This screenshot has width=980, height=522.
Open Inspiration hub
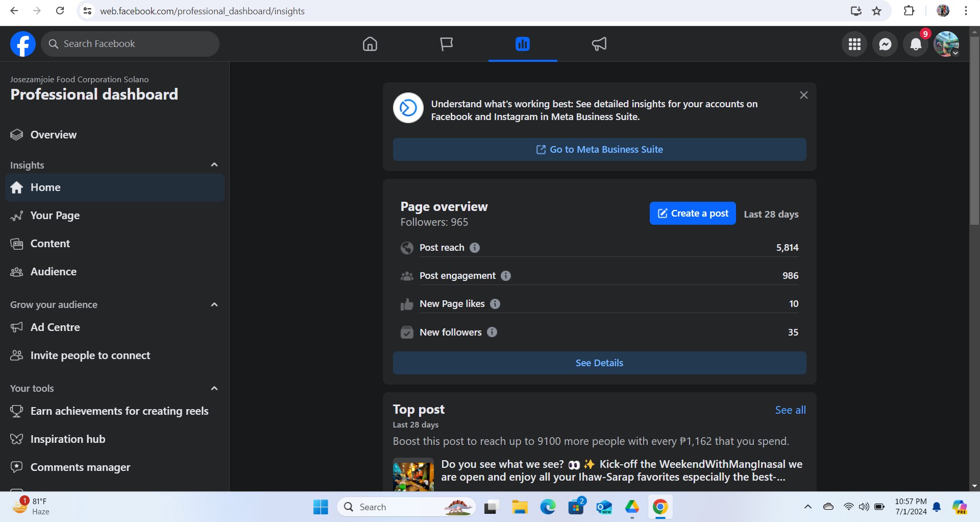click(115, 439)
